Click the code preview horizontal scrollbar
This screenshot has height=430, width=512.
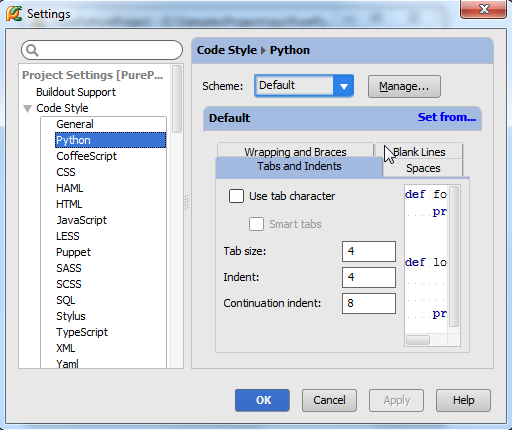pyautogui.click(x=426, y=340)
